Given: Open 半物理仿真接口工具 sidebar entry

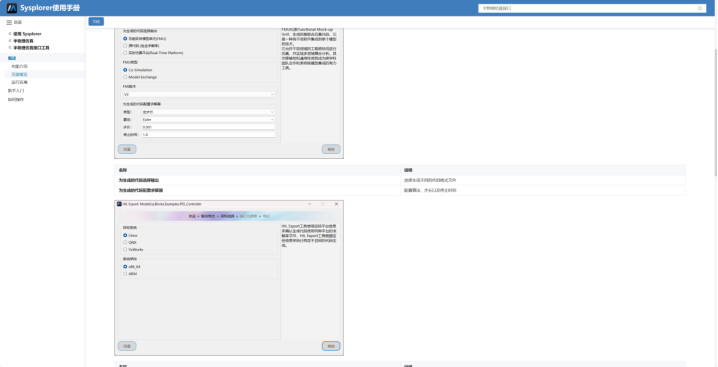Looking at the screenshot, I should pyautogui.click(x=31, y=48).
